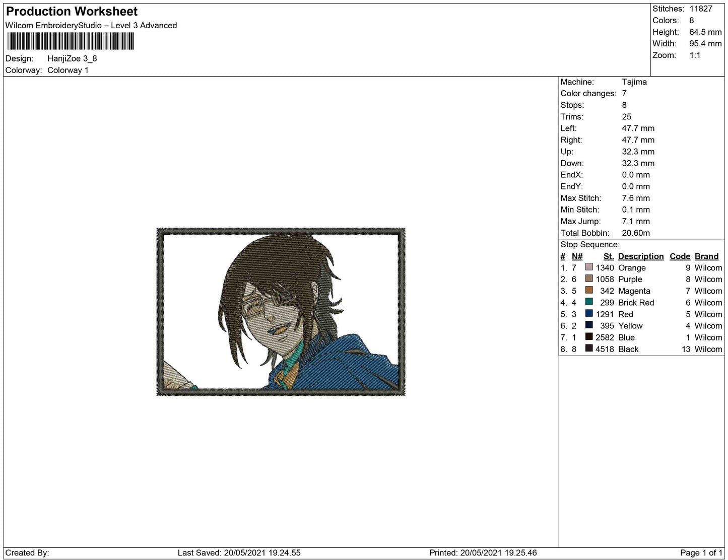This screenshot has width=728, height=560.
Task: Click the 'St.' column header
Action: [609, 256]
